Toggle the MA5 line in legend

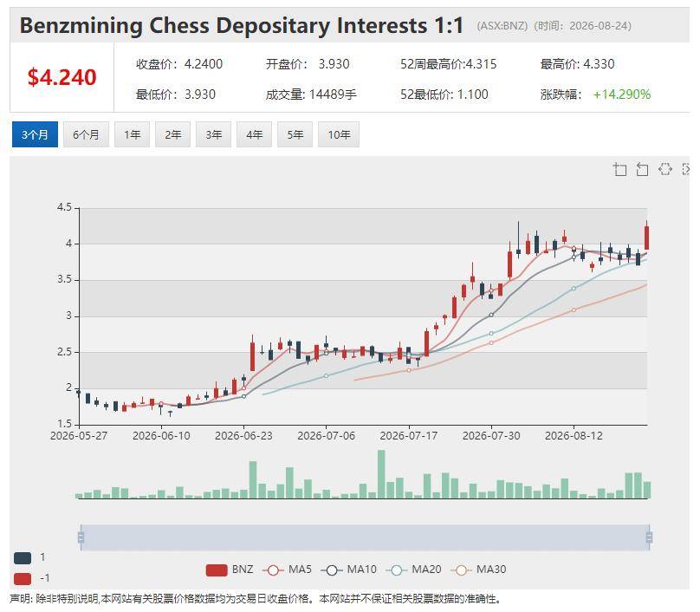(287, 570)
